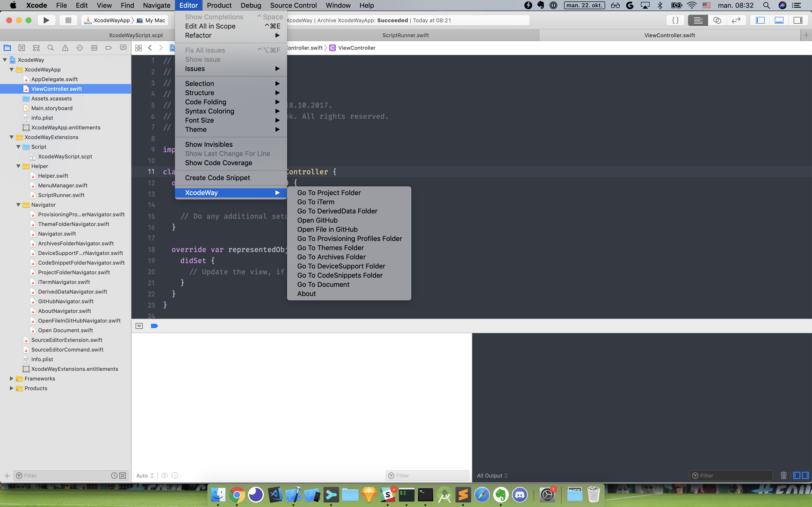Screen dimensions: 812x507
Task: Click the Stop button in toolbar
Action: pyautogui.click(x=68, y=20)
